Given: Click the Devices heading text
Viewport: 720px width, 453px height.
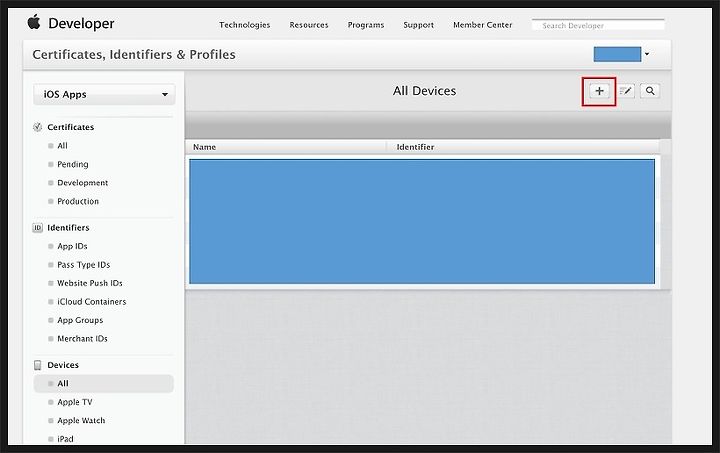Looking at the screenshot, I should pos(63,365).
